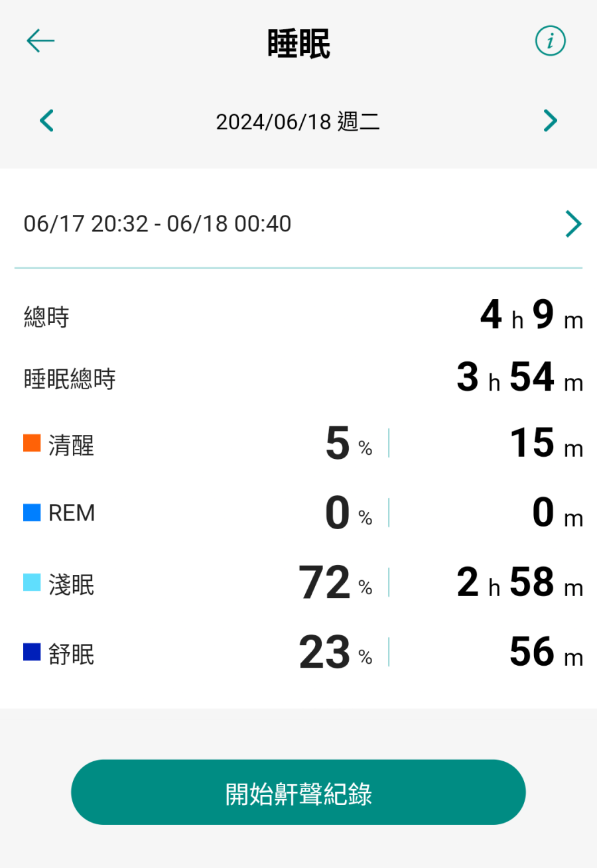Open the 06/17 20:32 - 06/18 00:40 session row
This screenshot has height=868, width=597.
(298, 224)
